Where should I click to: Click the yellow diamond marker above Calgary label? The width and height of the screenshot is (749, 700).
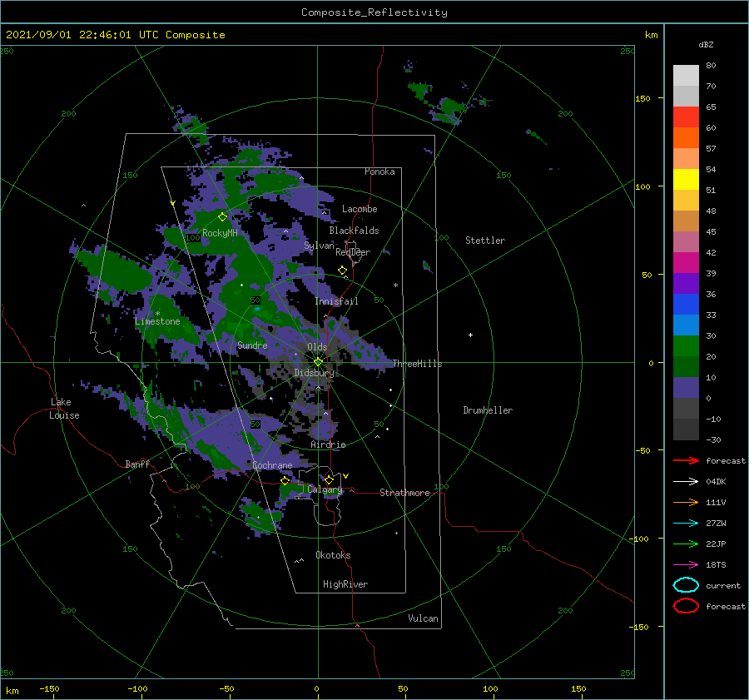coord(329,479)
